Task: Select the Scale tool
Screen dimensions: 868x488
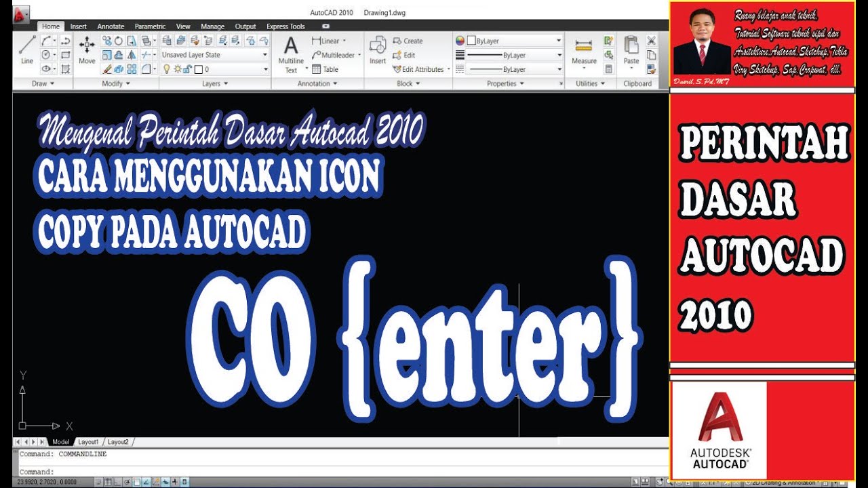Action: (x=107, y=55)
